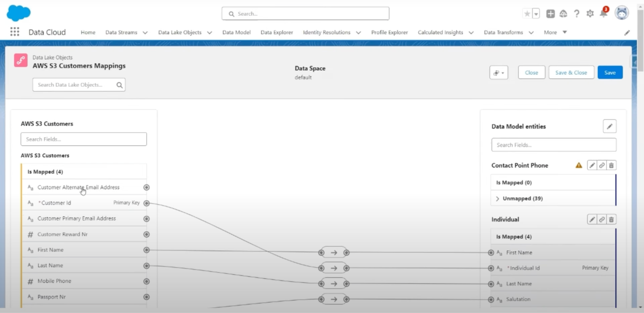Click the Salesforce cloud logo
Viewport: 644px width, 313px height.
[x=19, y=13]
